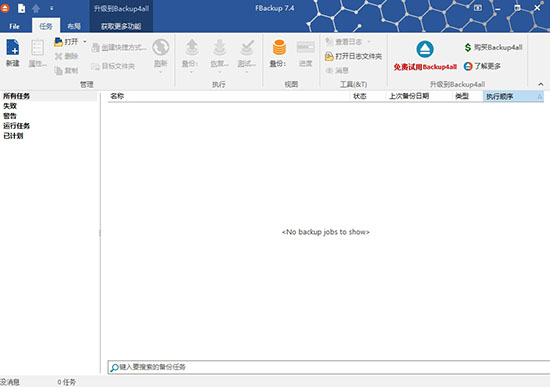Viewport: 550px width, 387px height.
Task: Expand dropdown under the Backup execute button
Action: (192, 72)
